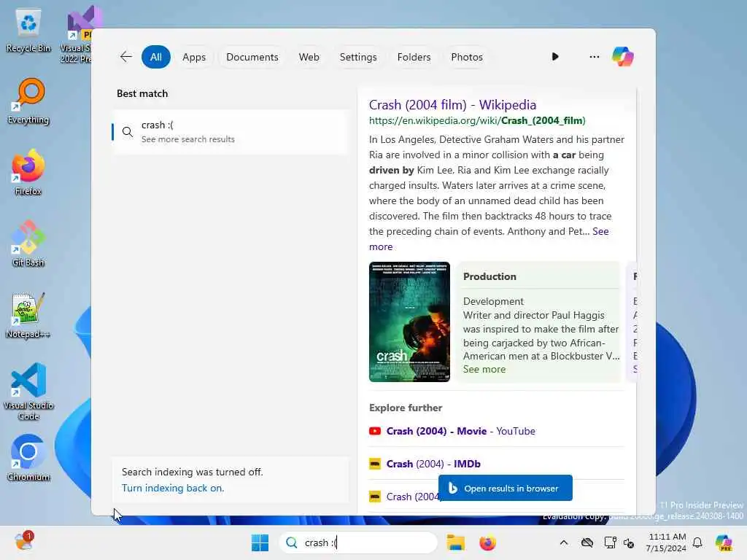This screenshot has width=747, height=560.
Task: Switch to the Apps filter tab
Action: click(x=194, y=57)
